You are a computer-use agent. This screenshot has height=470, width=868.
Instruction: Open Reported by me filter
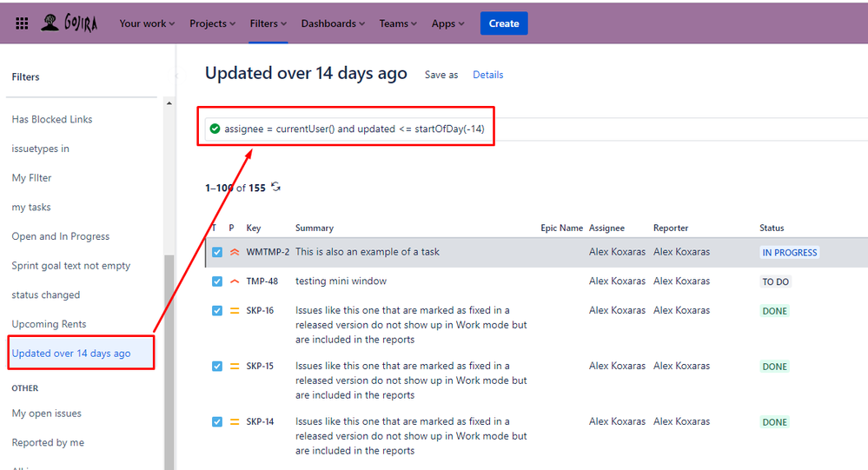[48, 443]
